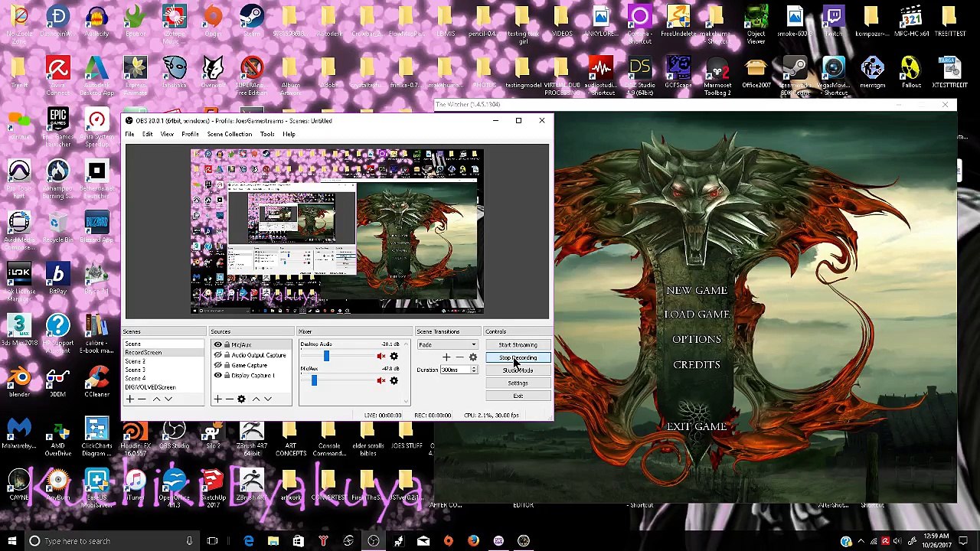Open Steam desktop shortcut

click(252, 21)
